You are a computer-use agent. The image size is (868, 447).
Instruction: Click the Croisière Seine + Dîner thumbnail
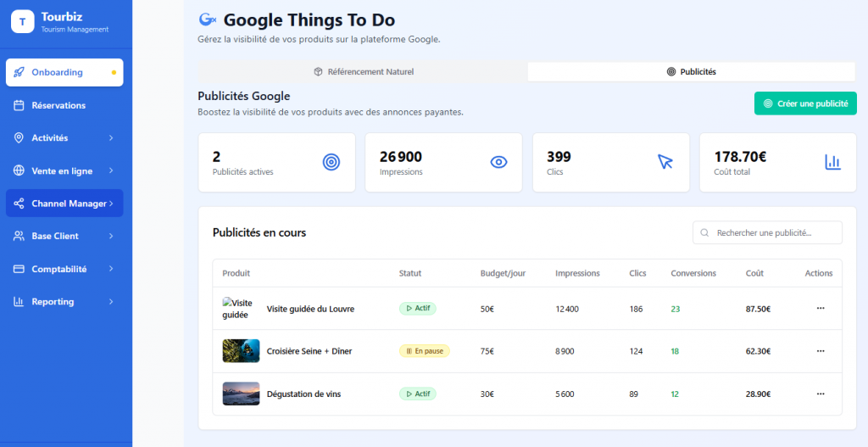click(x=241, y=351)
